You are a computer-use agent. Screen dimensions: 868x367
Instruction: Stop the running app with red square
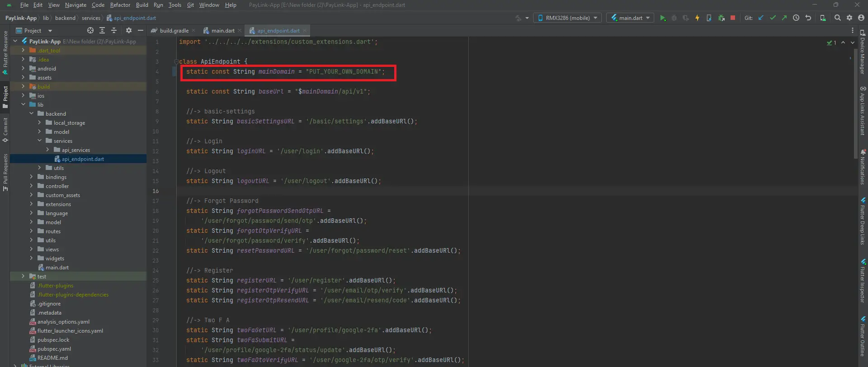(733, 18)
